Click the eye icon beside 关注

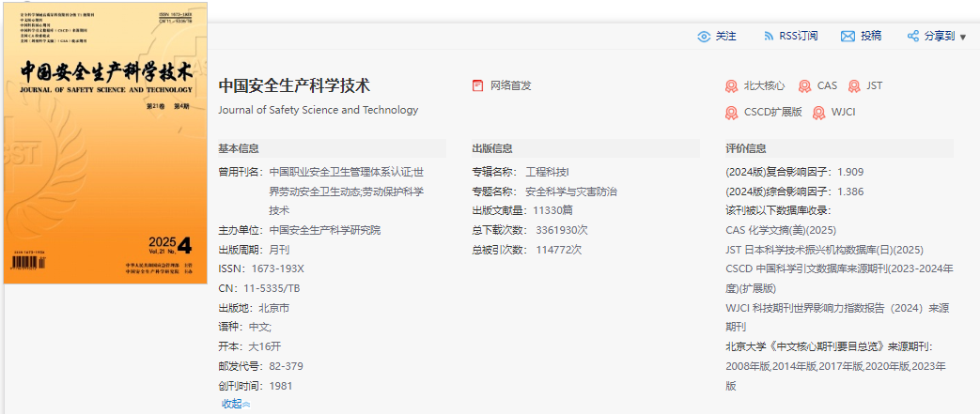click(x=704, y=37)
